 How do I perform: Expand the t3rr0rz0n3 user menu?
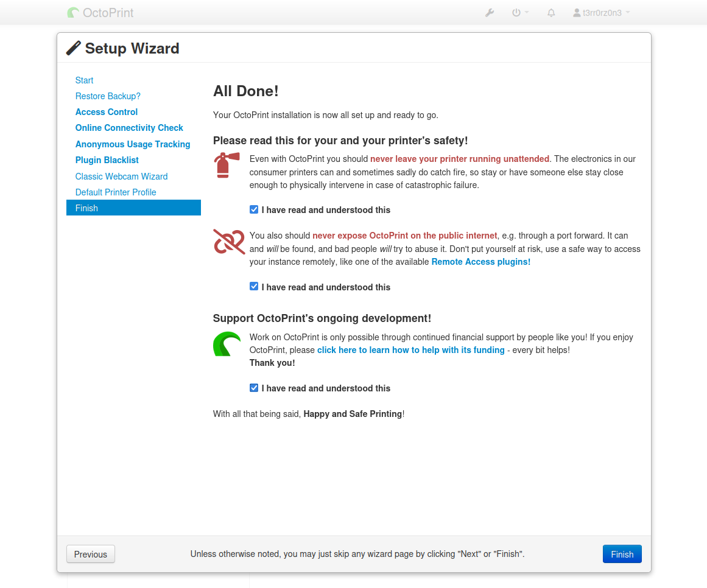point(601,12)
